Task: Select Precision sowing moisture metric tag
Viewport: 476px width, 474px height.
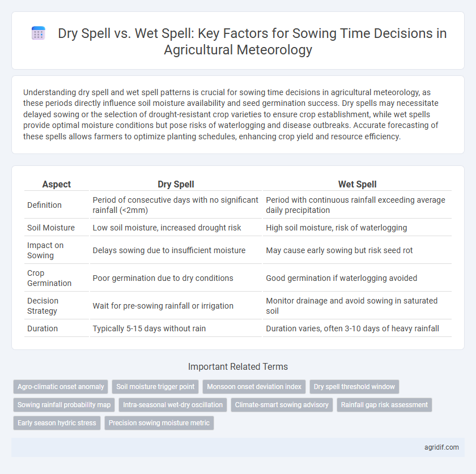Action: [x=159, y=423]
